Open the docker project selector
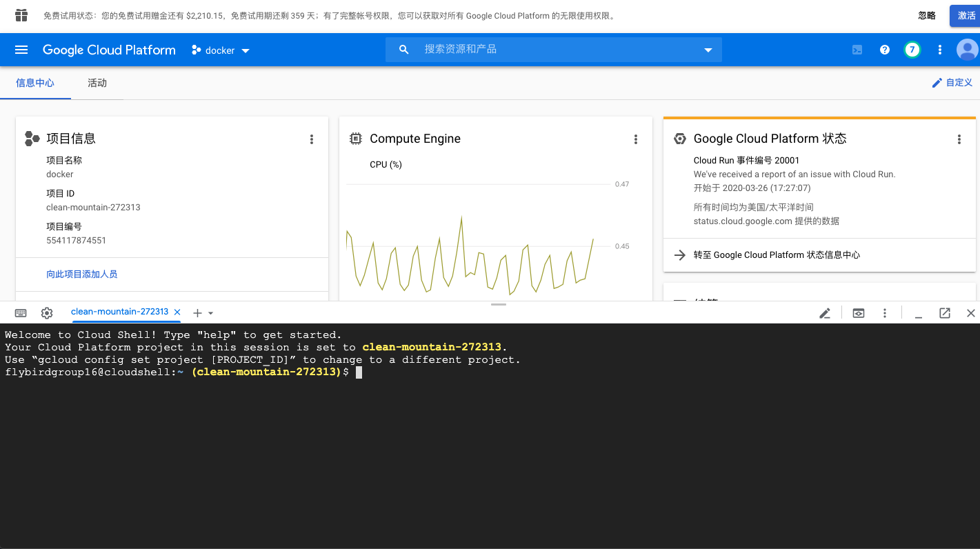This screenshot has height=549, width=980. (221, 50)
